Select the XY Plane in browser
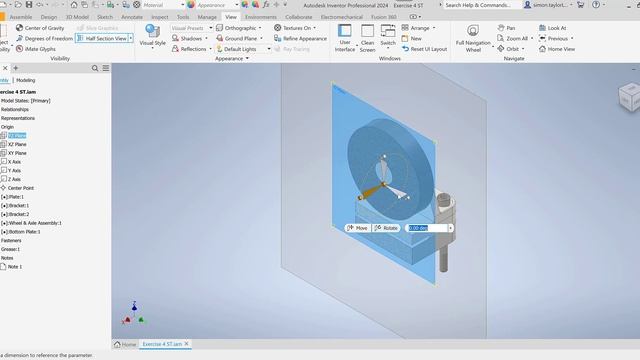The height and width of the screenshot is (360, 640). (17, 153)
